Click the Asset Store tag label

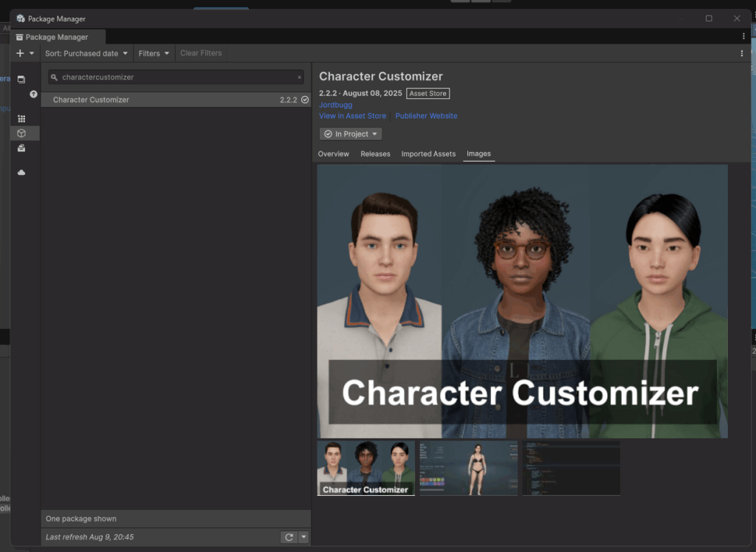[x=427, y=94]
